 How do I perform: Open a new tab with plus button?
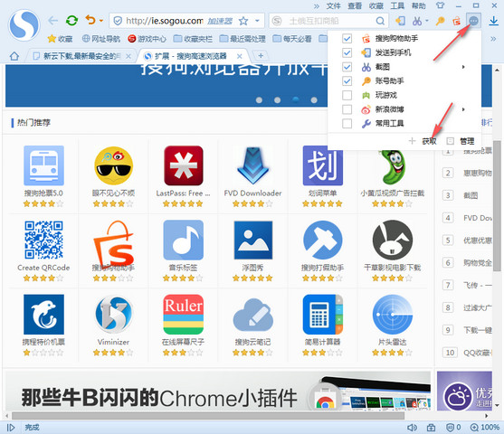point(261,55)
